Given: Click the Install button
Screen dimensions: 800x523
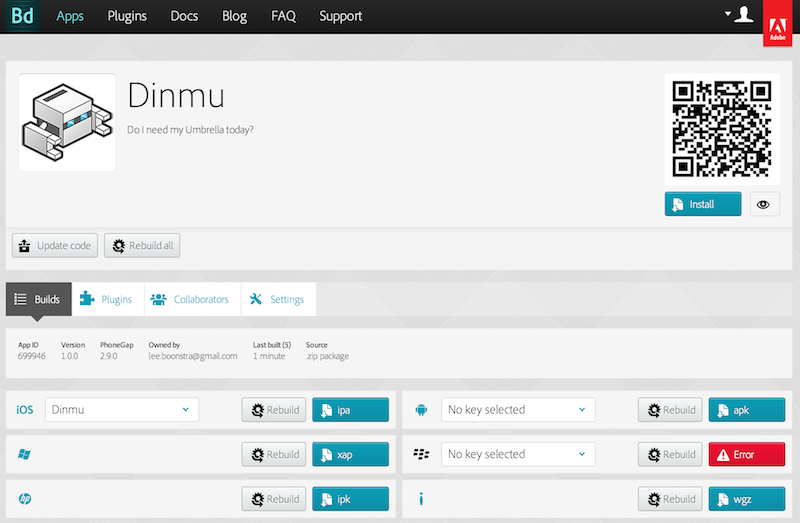Looking at the screenshot, I should pos(703,204).
